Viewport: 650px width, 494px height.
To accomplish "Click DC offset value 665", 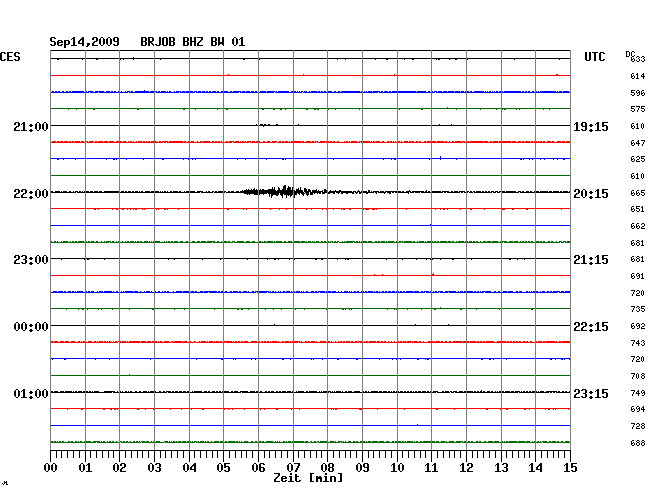I will pyautogui.click(x=638, y=193).
